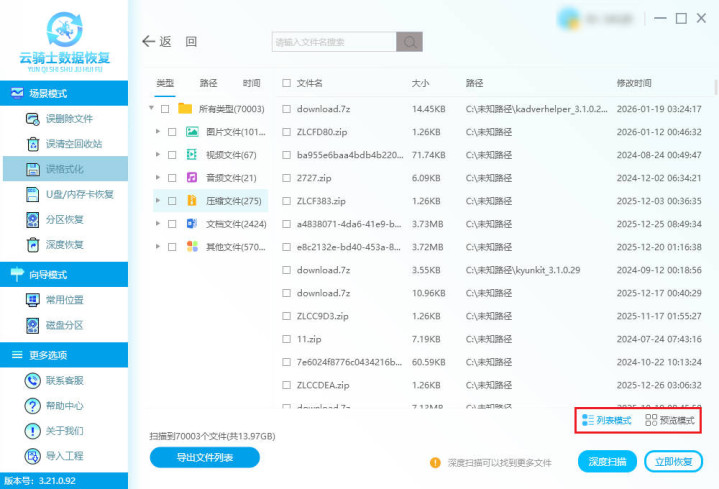Screen dimensions: 719x489
Task: Click the 场景模式 header icon
Action: (17, 93)
